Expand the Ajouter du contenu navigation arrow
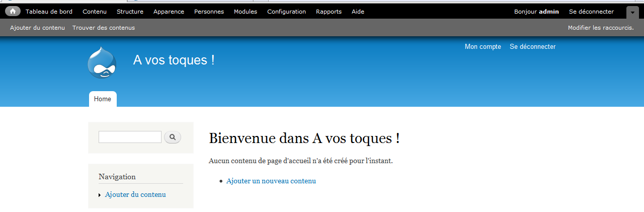 pyautogui.click(x=100, y=195)
